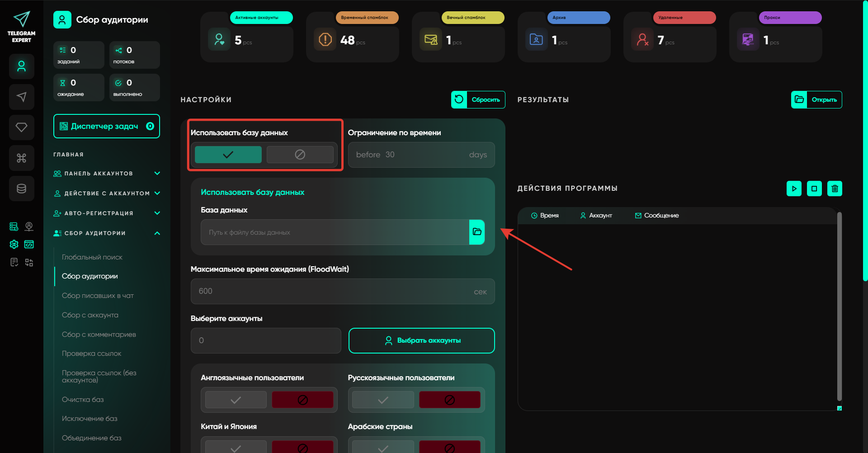Open the diamond icon section in sidebar
Screen dimensions: 868x453
click(x=21, y=127)
